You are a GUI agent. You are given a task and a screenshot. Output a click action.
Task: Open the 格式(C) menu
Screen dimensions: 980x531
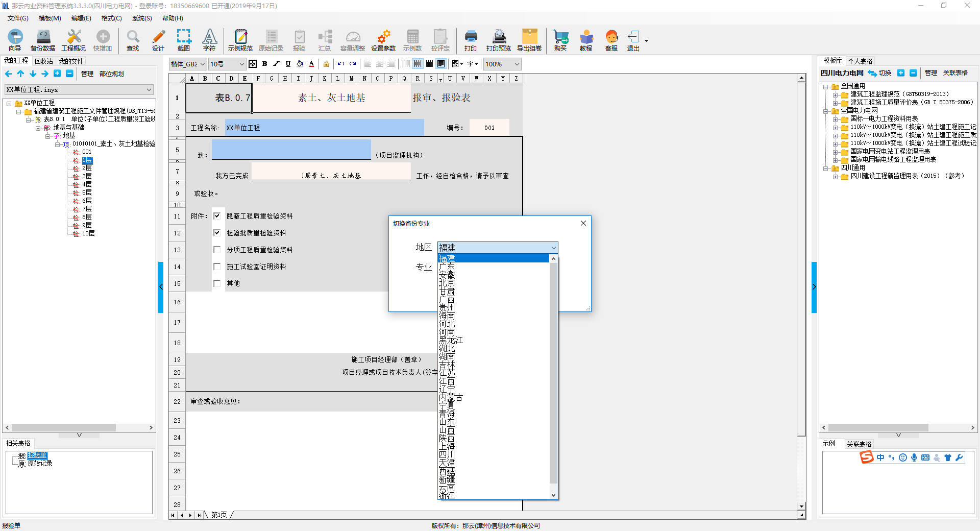point(111,18)
